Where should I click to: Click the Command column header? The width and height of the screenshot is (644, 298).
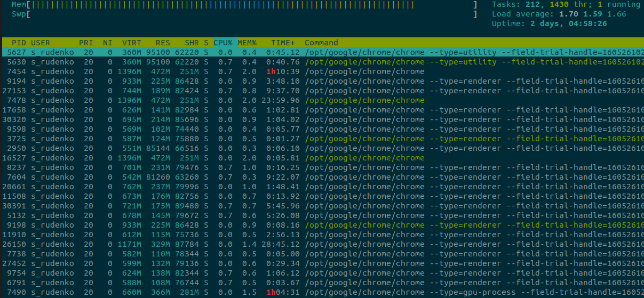[x=321, y=43]
